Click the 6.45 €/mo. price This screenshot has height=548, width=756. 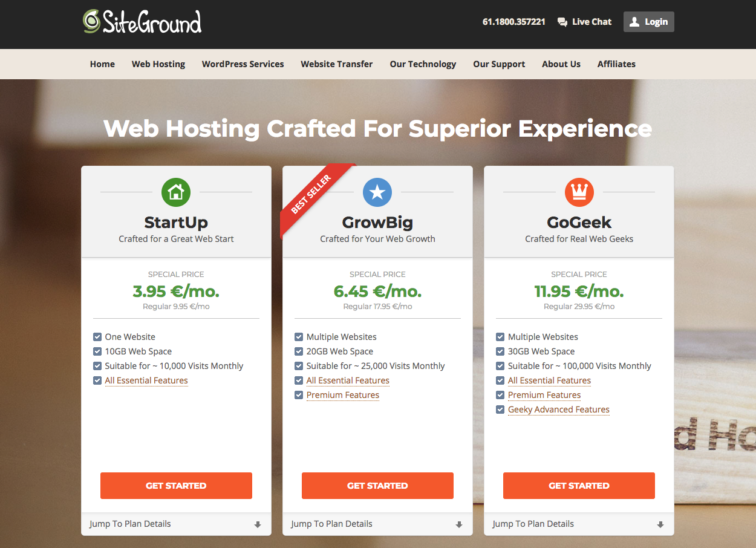coord(377,292)
